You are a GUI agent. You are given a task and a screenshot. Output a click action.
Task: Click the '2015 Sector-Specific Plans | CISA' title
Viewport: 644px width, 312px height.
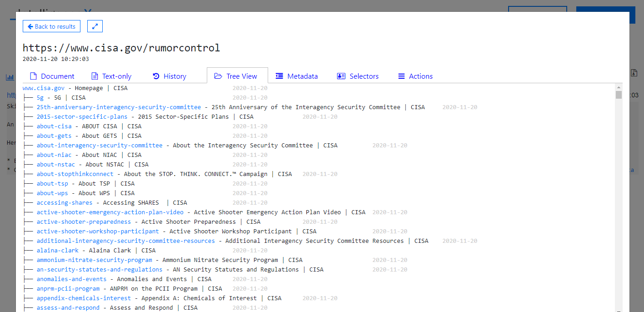click(196, 117)
